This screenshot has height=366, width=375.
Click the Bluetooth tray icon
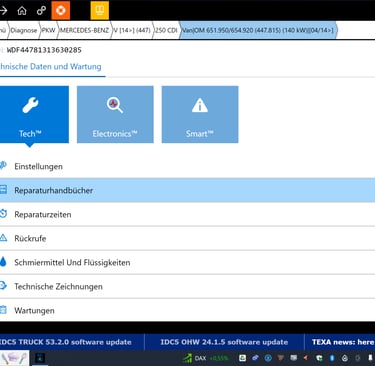[332, 358]
